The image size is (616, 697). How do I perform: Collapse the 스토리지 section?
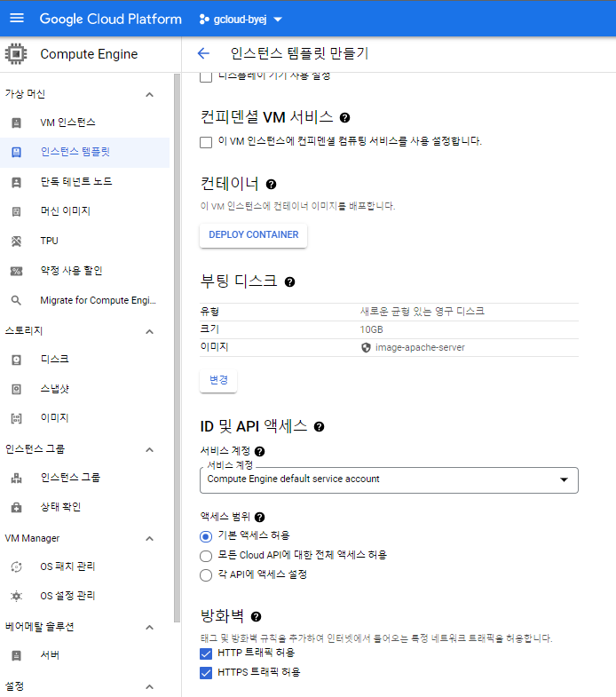click(x=150, y=331)
